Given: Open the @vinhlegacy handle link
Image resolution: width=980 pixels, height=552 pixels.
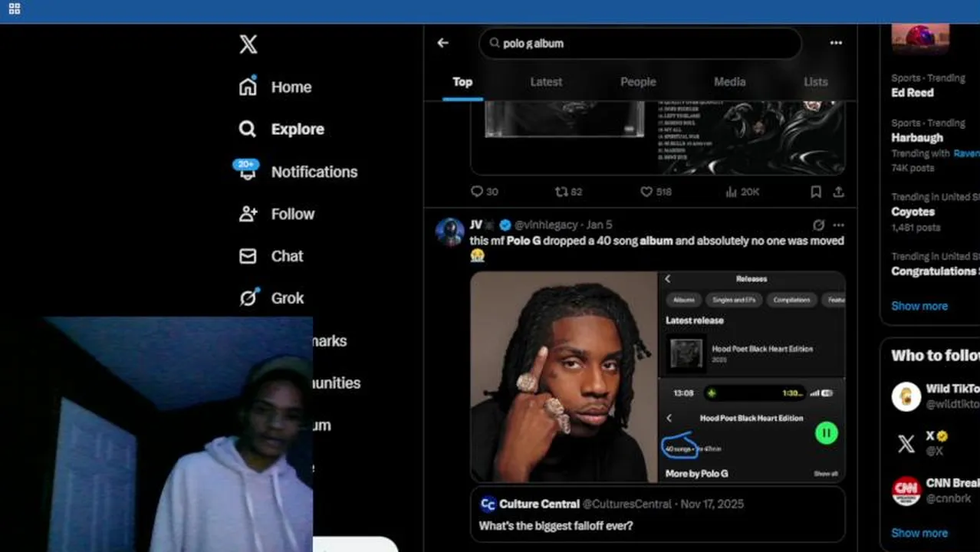Looking at the screenshot, I should [547, 225].
